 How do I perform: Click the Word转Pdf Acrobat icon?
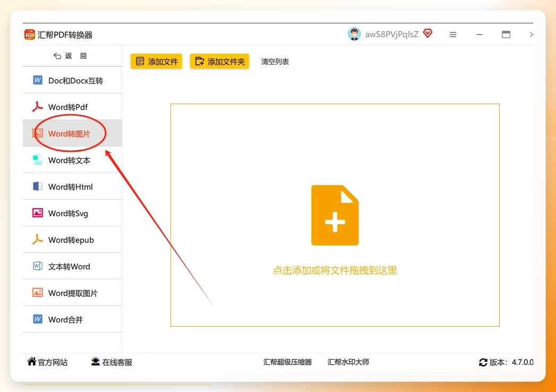tap(38, 106)
